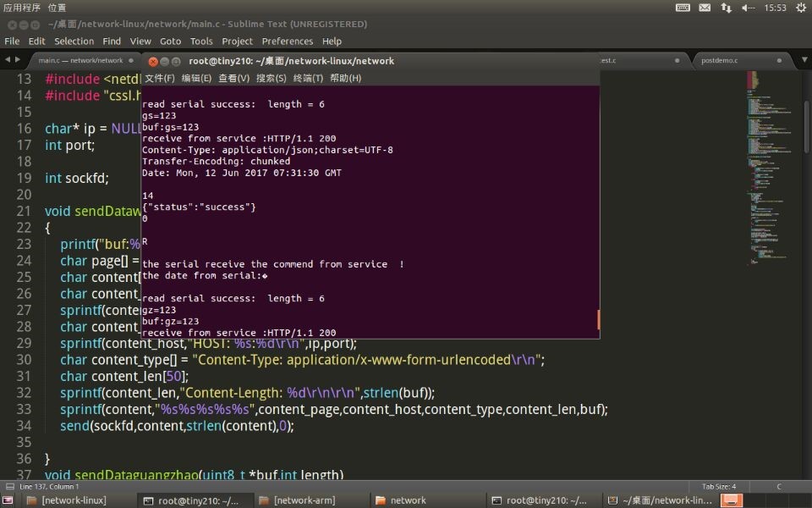812x508 pixels.
Task: Click '{"status":"success"}' terminal output
Action: (199, 207)
